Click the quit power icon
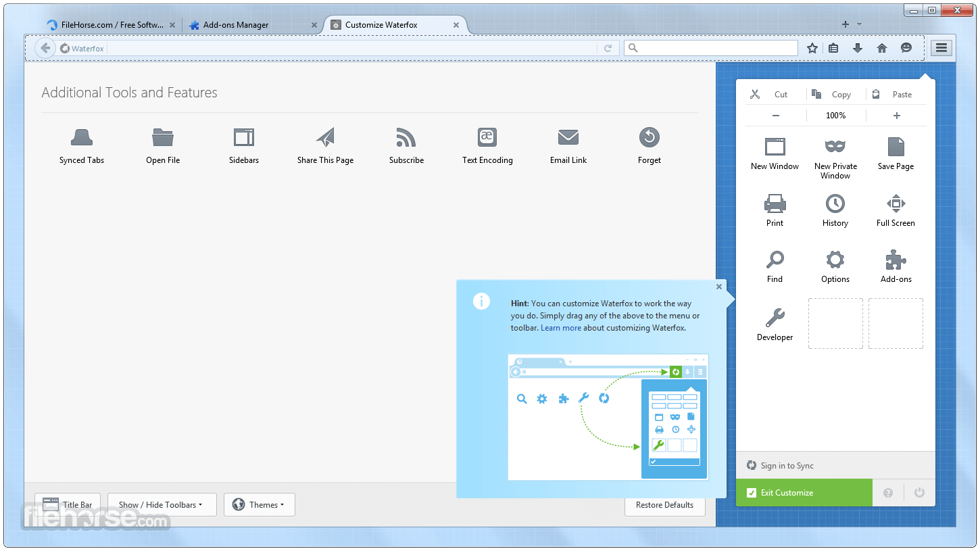This screenshot has width=980, height=551. (919, 493)
